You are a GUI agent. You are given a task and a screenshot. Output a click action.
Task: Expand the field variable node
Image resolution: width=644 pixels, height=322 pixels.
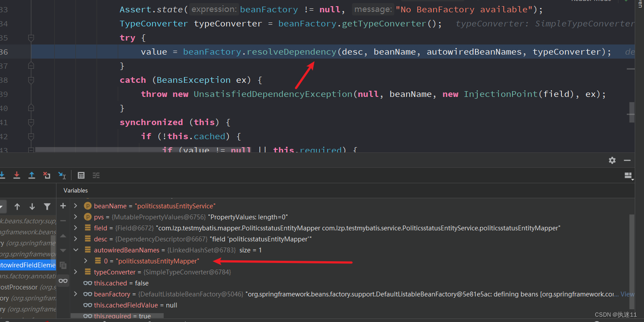pos(75,228)
